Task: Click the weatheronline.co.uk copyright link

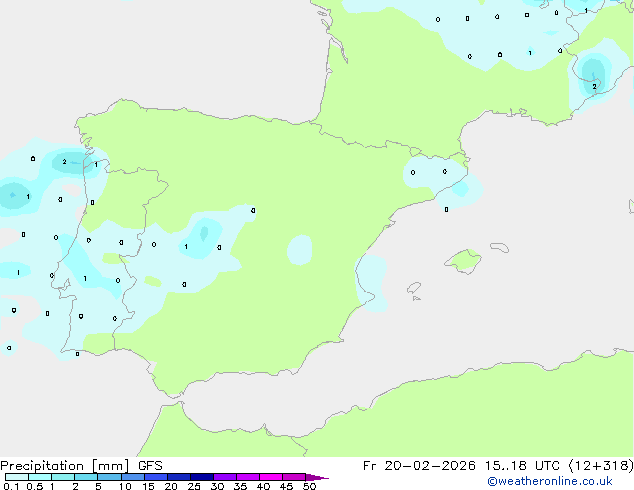Action: pos(549,481)
